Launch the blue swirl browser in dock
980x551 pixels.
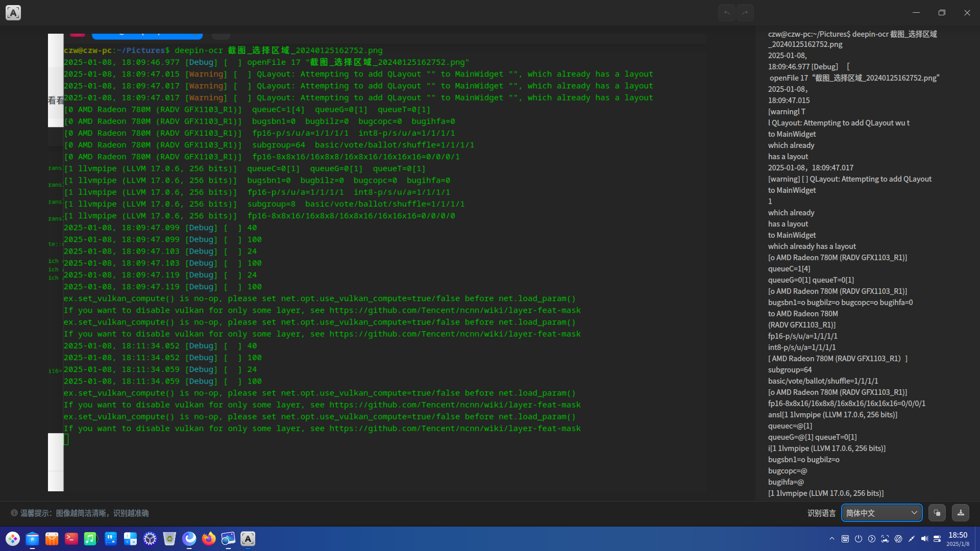tap(189, 539)
